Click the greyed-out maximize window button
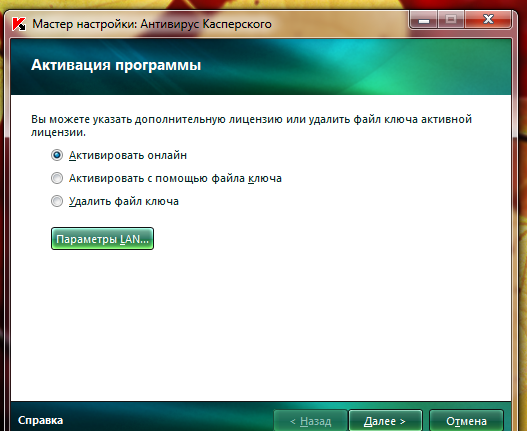 point(451,19)
